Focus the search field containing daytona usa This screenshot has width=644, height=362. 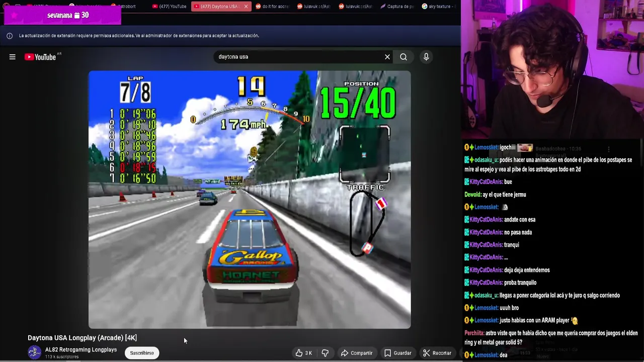pyautogui.click(x=299, y=57)
